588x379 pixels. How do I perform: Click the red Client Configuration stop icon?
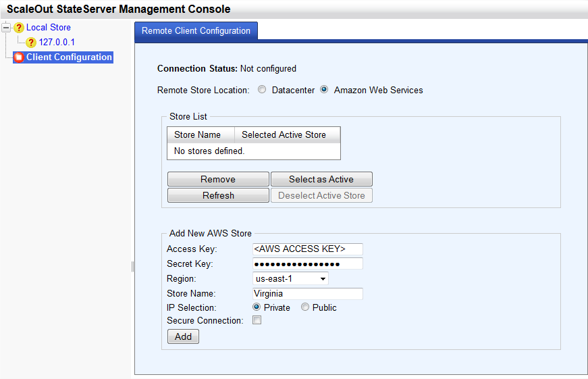point(19,57)
